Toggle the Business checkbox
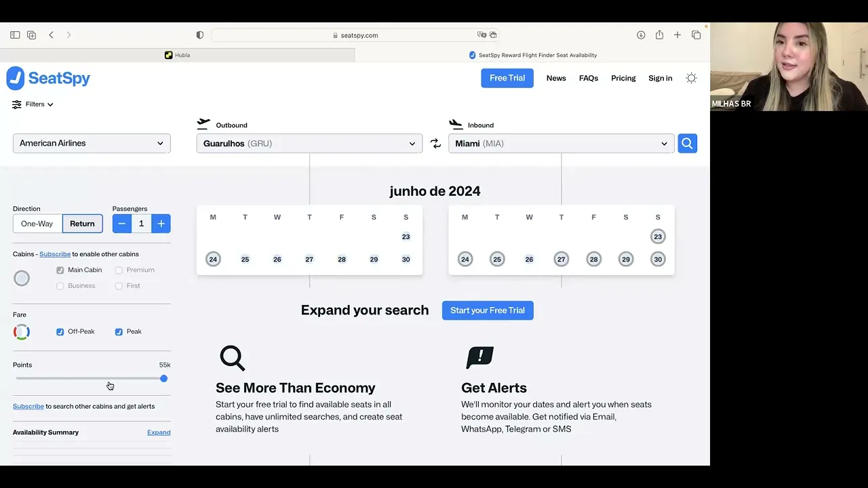Screen dimensions: 868x488 click(60, 286)
